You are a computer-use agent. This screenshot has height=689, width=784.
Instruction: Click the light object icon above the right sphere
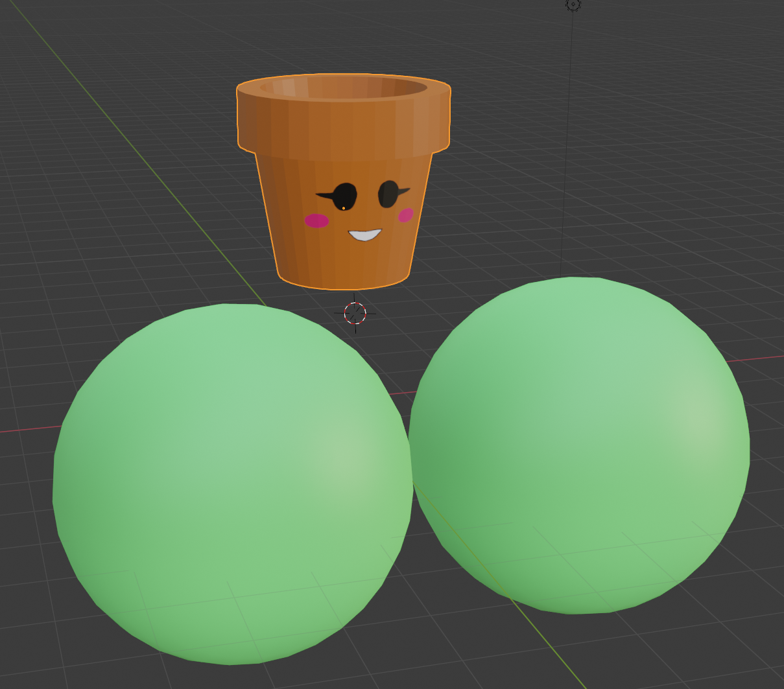[573, 5]
